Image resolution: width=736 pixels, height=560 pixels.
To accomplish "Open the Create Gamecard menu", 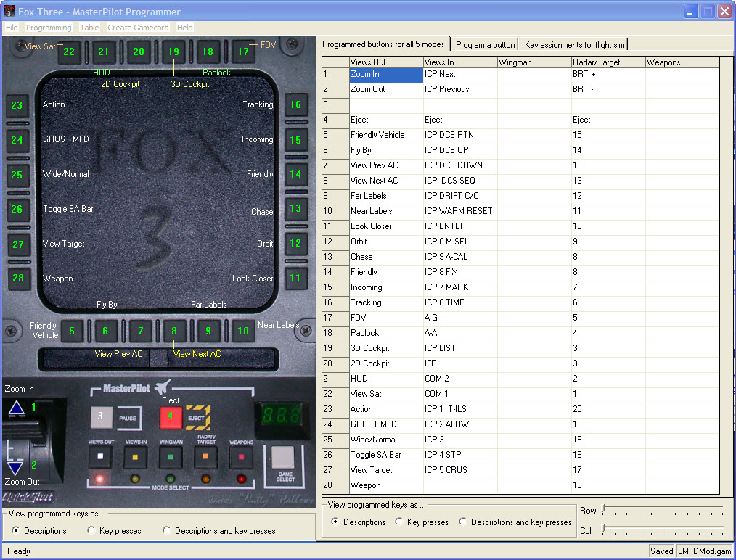I will (x=138, y=28).
